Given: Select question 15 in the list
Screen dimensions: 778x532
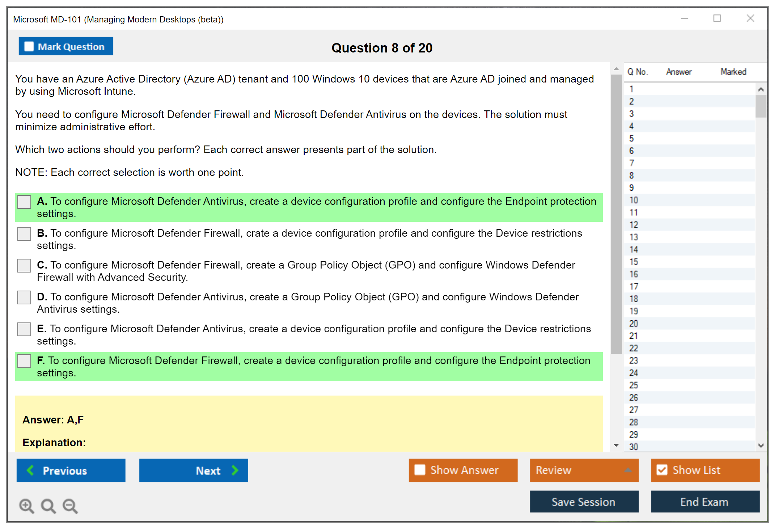Looking at the screenshot, I should (634, 262).
